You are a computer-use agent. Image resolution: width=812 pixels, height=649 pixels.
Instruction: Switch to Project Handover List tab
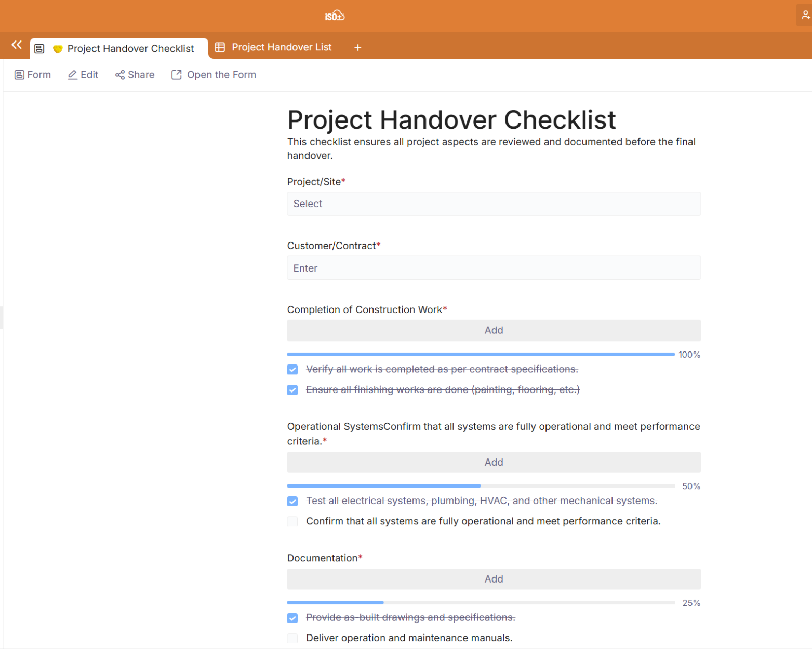click(281, 47)
